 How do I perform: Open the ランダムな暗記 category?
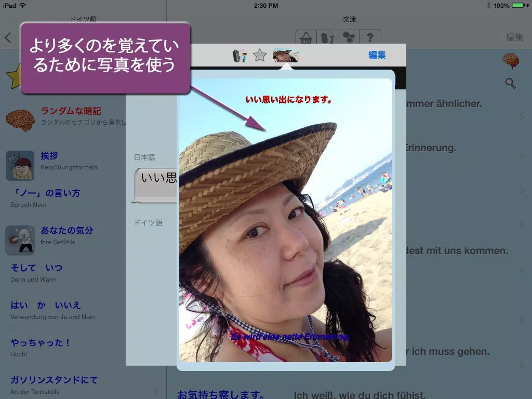click(x=71, y=111)
